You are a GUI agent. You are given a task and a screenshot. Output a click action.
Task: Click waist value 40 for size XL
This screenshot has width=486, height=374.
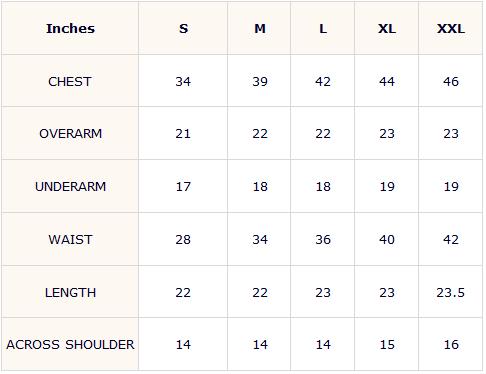coord(387,240)
